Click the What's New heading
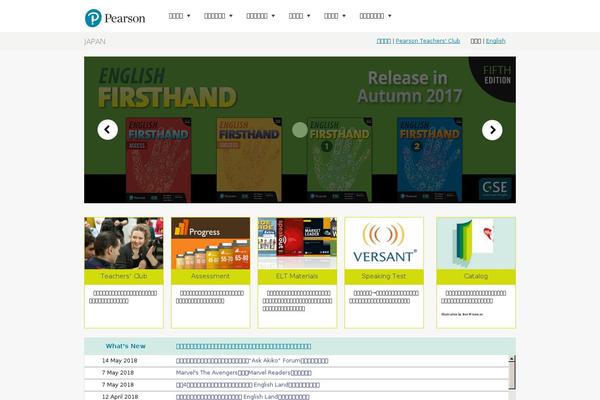 coord(126,346)
